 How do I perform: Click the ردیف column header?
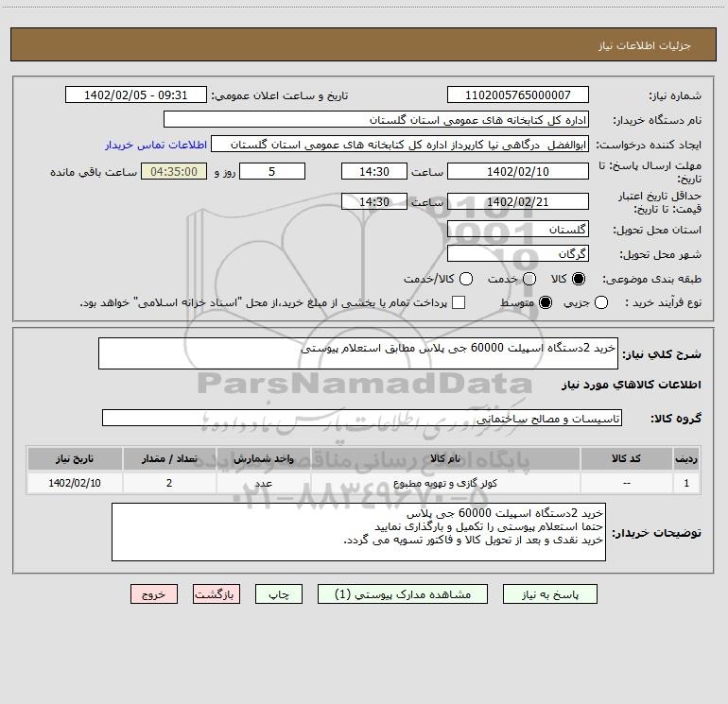click(686, 458)
